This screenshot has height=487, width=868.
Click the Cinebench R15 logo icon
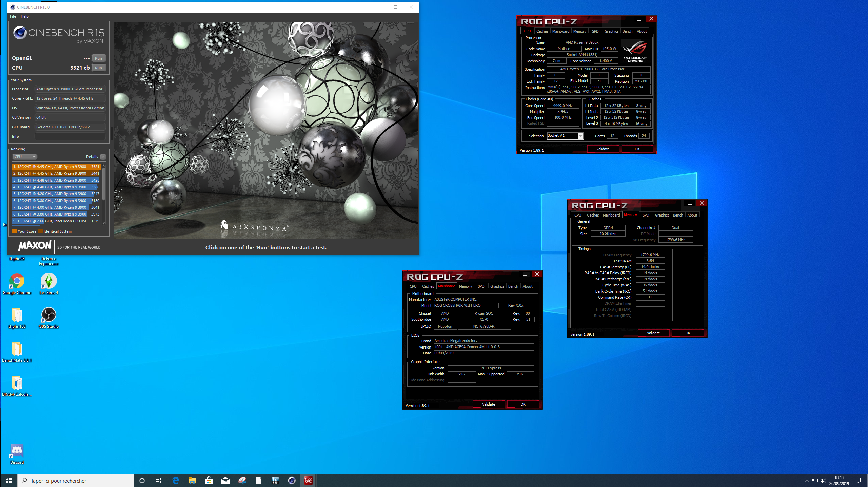coord(20,33)
